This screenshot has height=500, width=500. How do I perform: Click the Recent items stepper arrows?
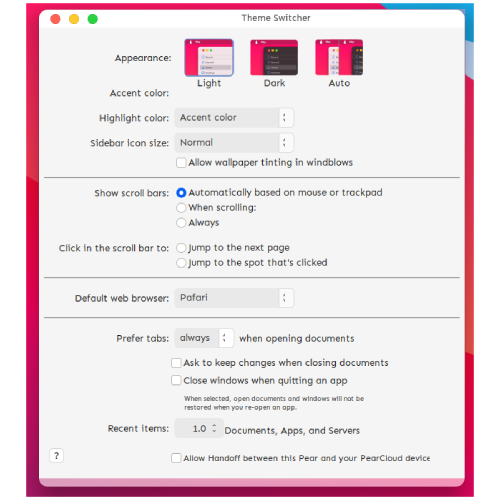[214, 428]
